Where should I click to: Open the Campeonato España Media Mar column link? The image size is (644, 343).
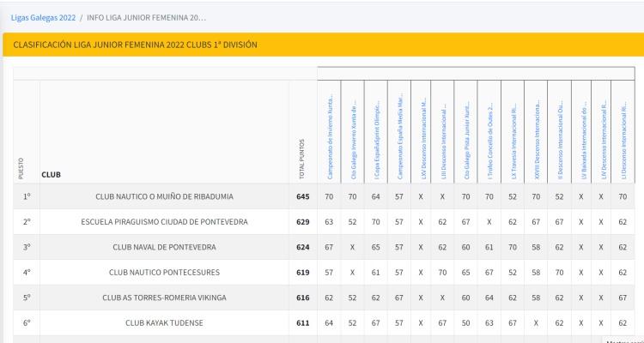[x=400, y=138]
